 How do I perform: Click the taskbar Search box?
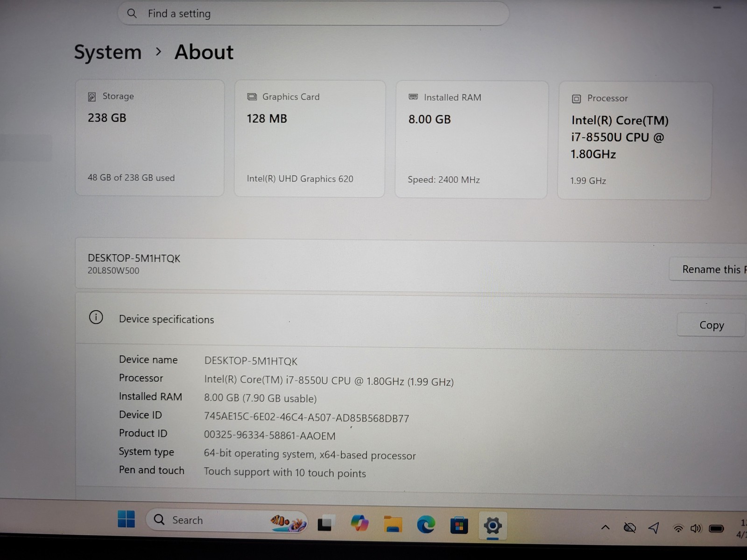coord(227,520)
